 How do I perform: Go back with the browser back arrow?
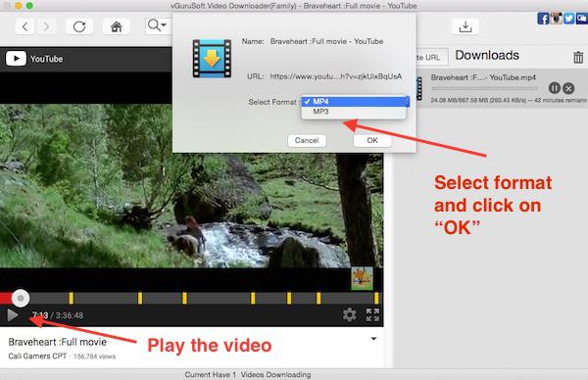click(x=24, y=26)
